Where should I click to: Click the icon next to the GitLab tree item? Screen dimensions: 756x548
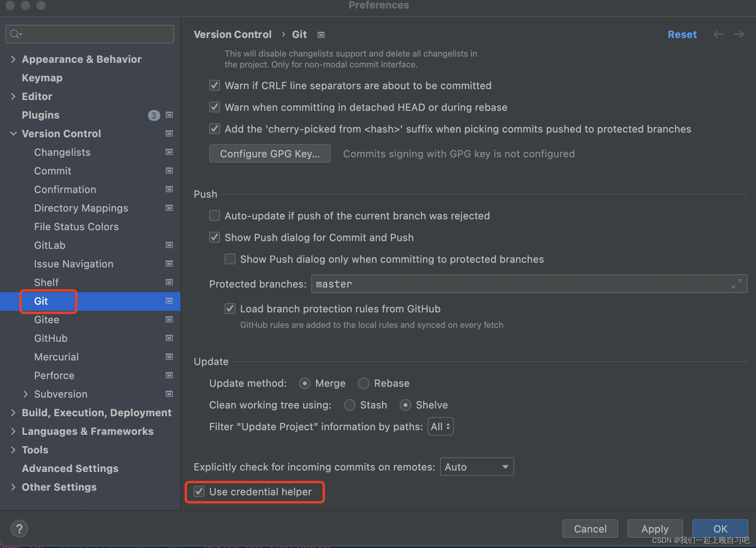pyautogui.click(x=169, y=245)
